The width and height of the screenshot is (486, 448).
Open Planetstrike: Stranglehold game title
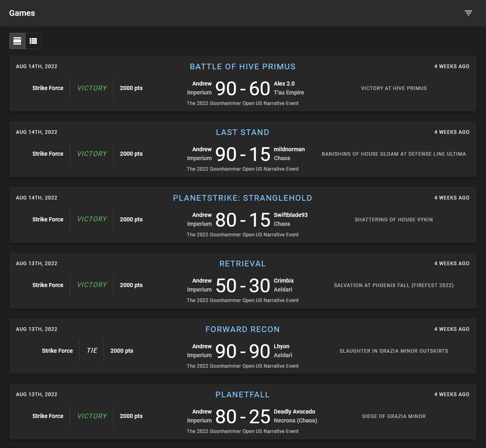pyautogui.click(x=243, y=198)
